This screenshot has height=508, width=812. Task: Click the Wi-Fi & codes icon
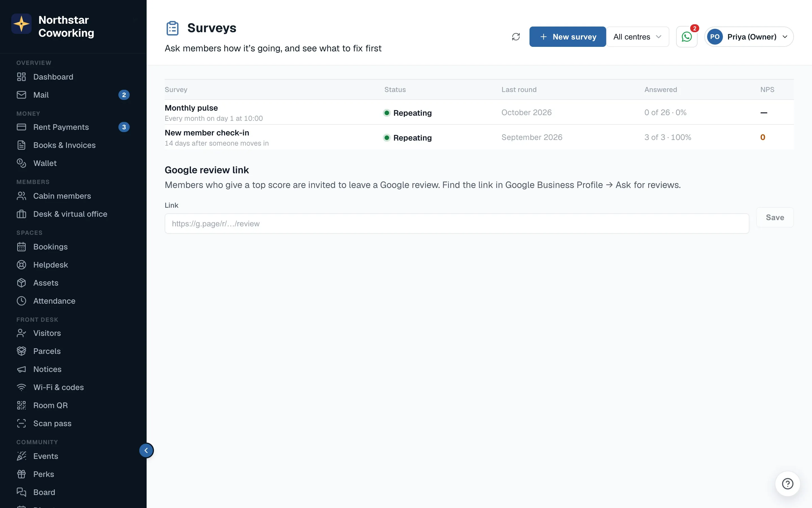click(21, 387)
